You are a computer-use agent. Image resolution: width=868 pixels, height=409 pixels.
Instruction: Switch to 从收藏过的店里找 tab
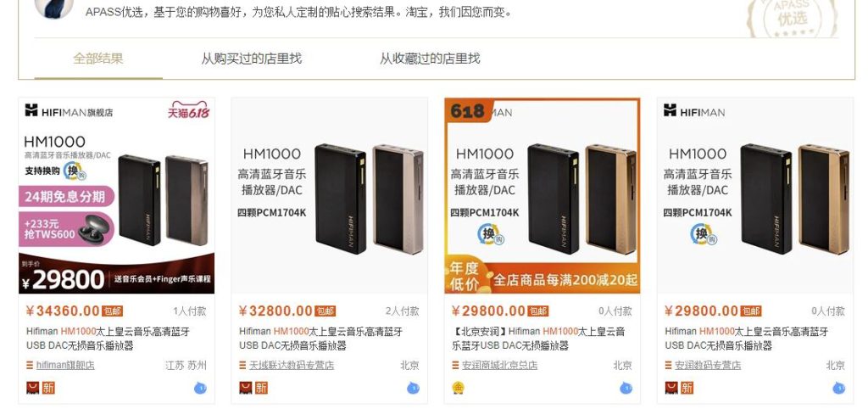tap(430, 59)
